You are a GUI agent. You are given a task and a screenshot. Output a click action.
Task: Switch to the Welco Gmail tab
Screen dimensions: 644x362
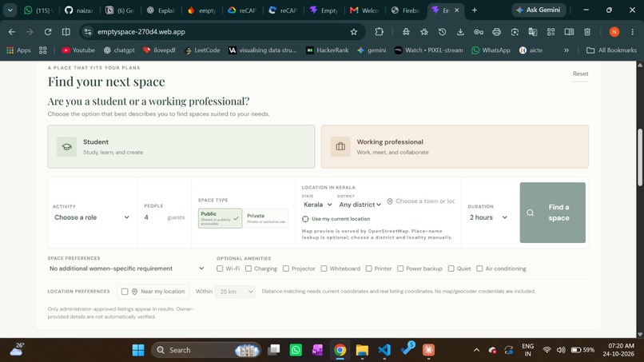364,10
